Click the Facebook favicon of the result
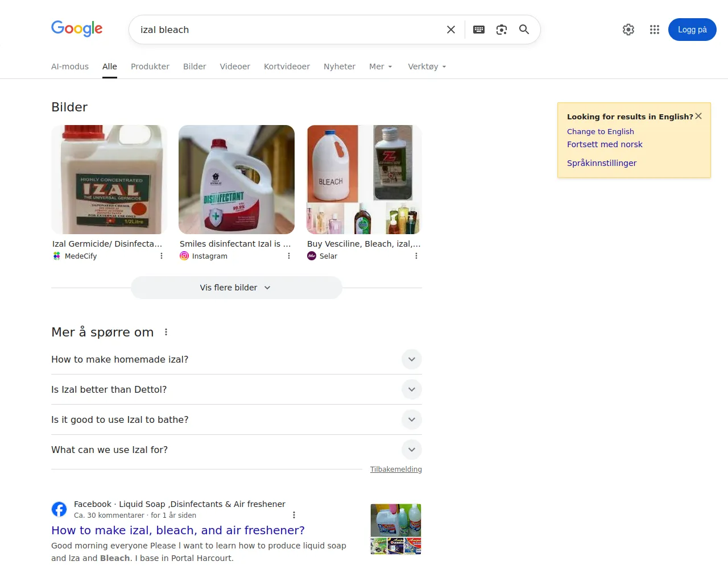Image resolution: width=728 pixels, height=582 pixels. click(x=59, y=509)
